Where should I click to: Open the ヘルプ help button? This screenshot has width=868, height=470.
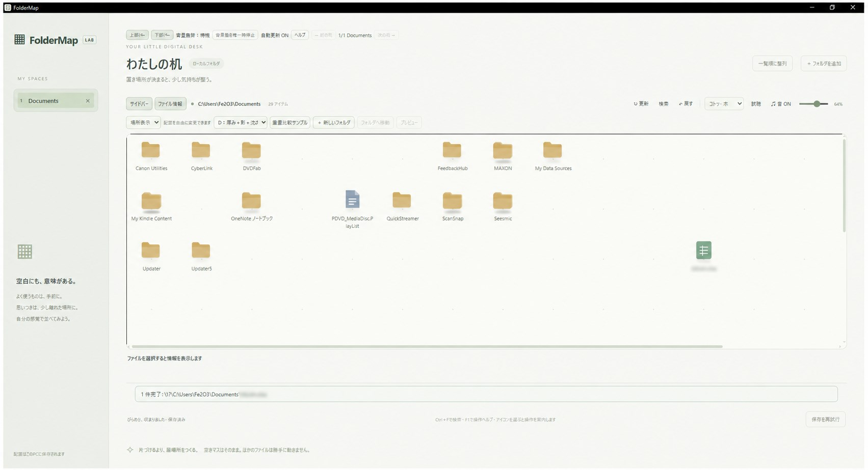(300, 35)
